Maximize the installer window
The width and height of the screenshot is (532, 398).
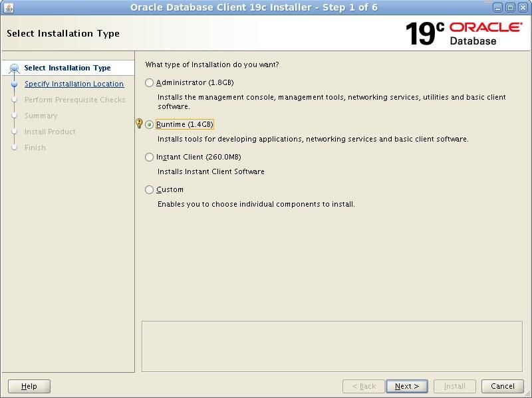[510, 7]
